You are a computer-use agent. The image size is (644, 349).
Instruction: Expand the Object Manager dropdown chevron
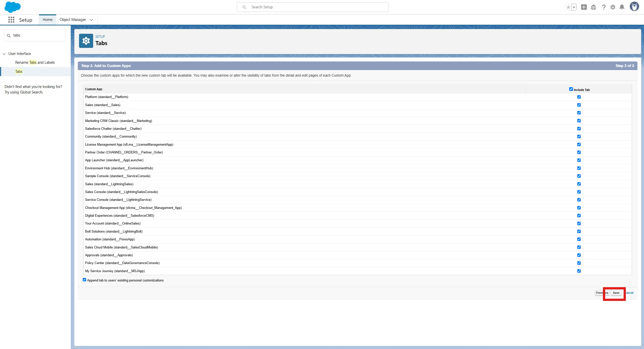91,20
